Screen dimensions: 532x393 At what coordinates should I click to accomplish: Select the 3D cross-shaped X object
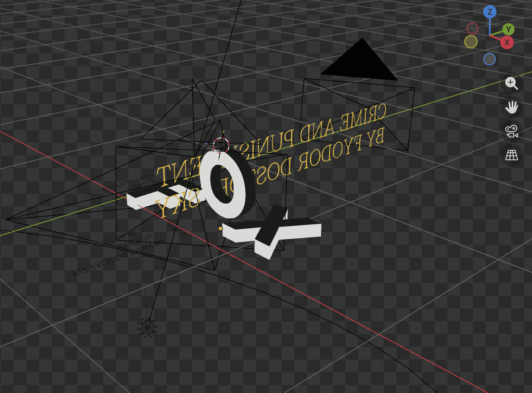[x=272, y=232]
